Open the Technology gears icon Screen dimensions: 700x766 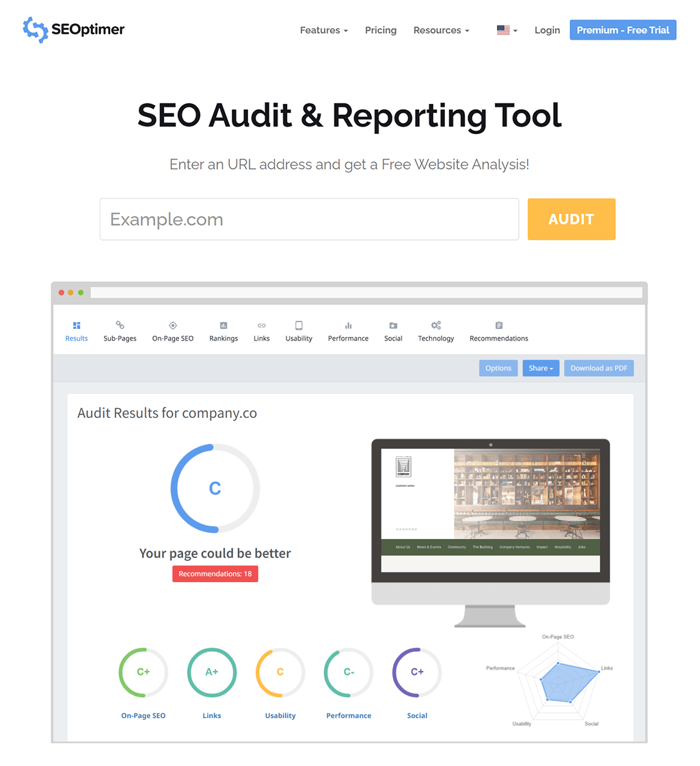coord(436,326)
